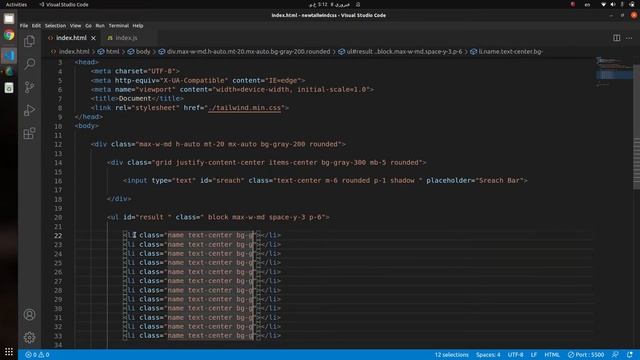The image size is (640, 360).
Task: Open the editor More Actions ellipsis
Action: [629, 38]
